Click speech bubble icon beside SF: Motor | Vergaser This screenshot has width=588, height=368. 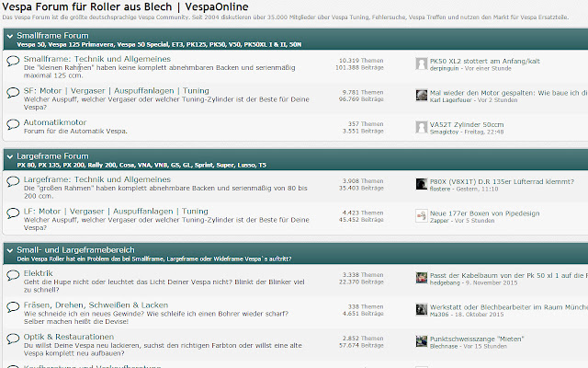13,92
